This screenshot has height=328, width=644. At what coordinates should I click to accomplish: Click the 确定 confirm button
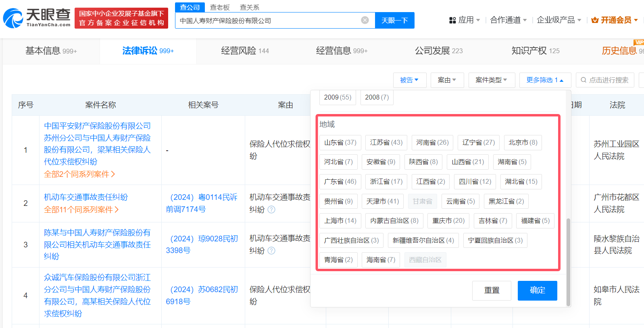coord(538,291)
